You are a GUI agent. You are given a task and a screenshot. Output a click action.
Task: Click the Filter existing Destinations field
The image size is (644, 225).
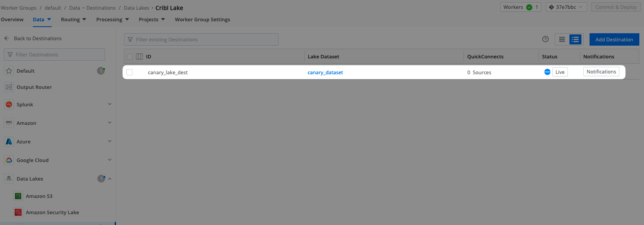tap(201, 39)
